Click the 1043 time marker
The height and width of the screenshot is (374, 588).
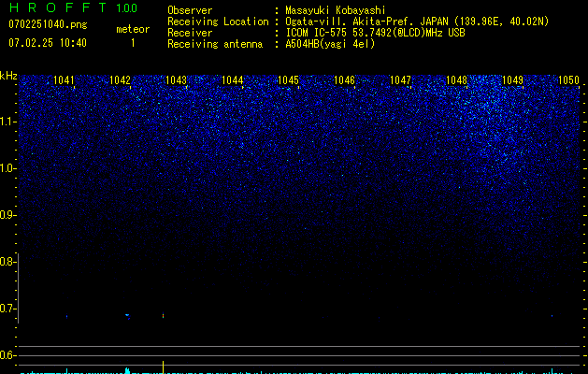click(x=176, y=79)
